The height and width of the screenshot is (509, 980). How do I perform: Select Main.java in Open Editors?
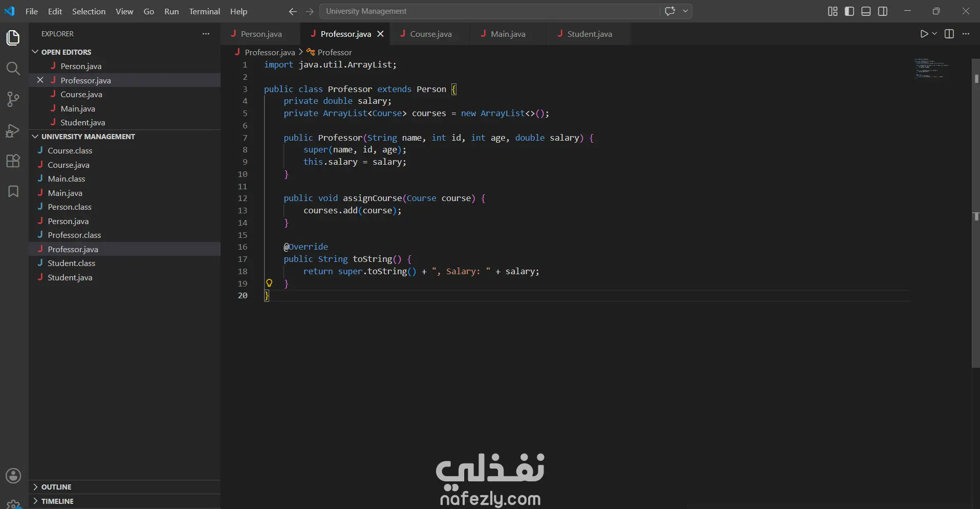tap(124, 108)
